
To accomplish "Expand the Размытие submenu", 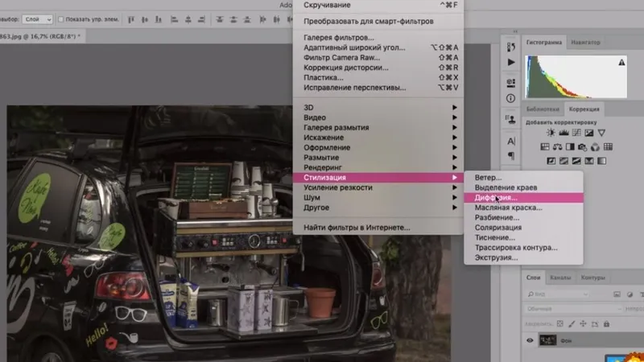I will pos(320,158).
